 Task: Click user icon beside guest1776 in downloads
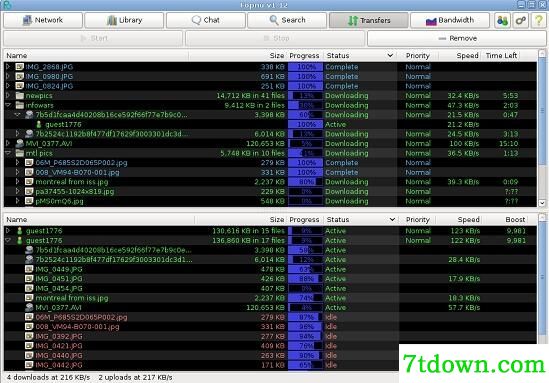pos(39,124)
